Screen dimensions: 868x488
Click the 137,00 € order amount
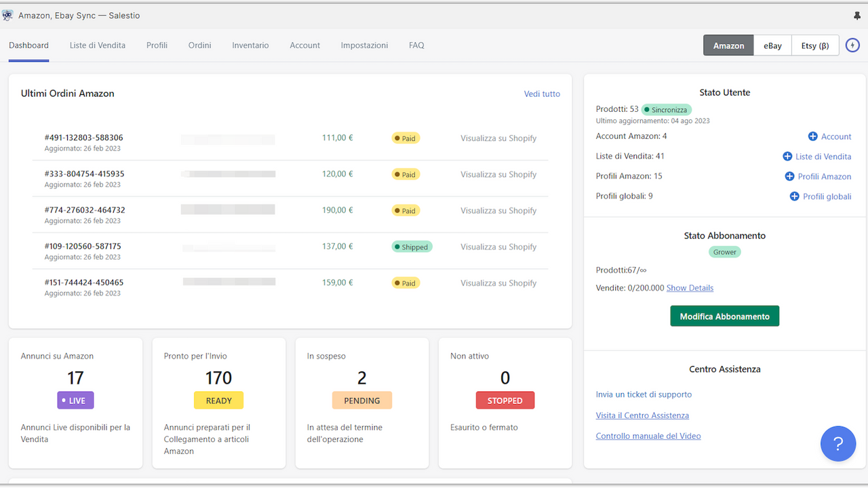click(x=337, y=246)
